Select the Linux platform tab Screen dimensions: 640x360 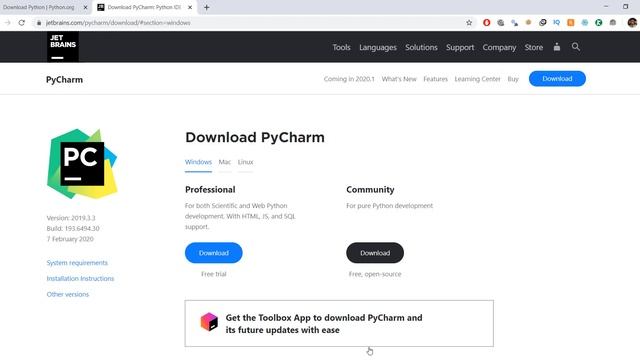pos(245,162)
